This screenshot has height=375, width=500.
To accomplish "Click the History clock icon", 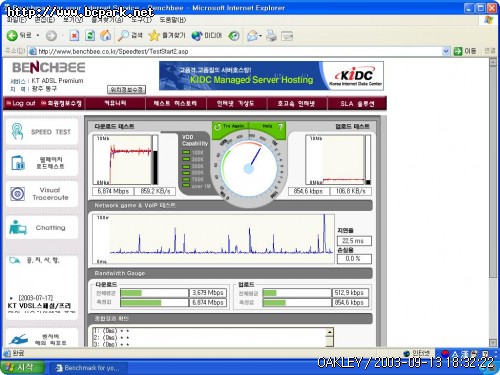I will click(234, 35).
